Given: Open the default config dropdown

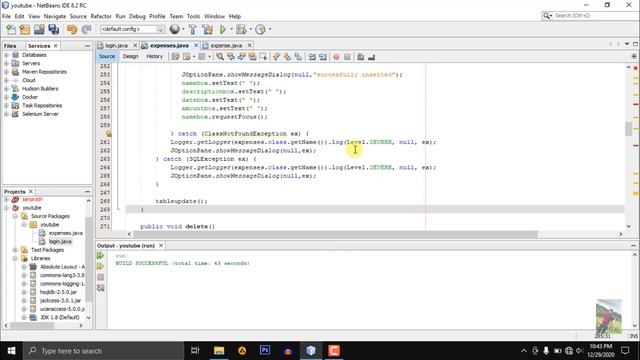Looking at the screenshot, I should 132,29.
